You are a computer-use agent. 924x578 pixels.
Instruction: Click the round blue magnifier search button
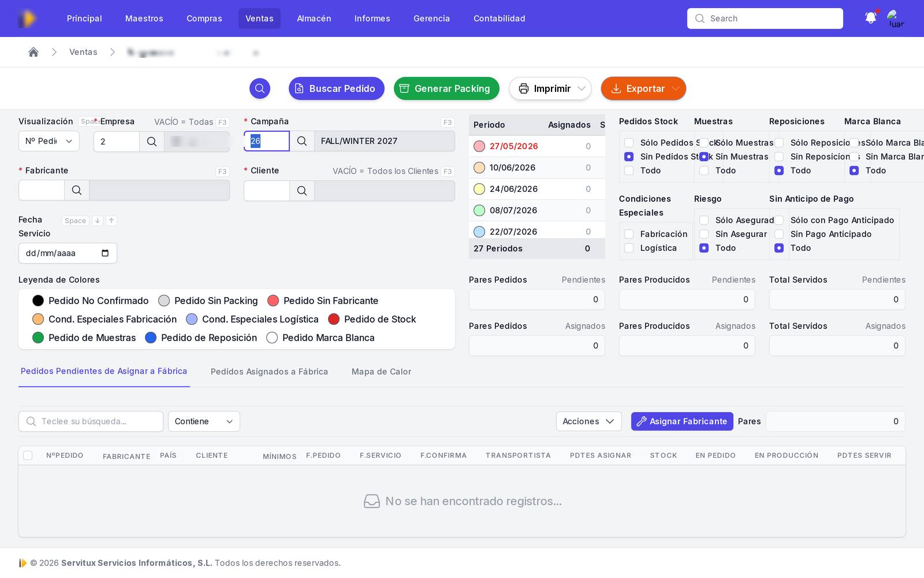click(x=260, y=88)
